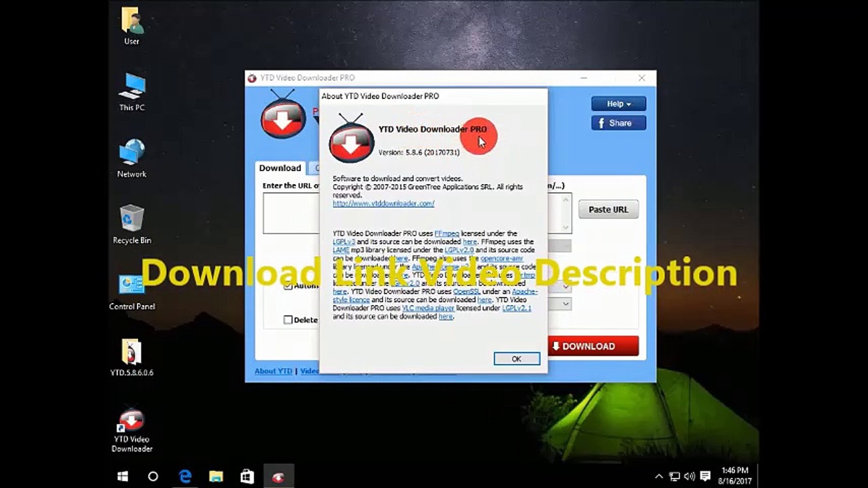
Task: Click YTD title bar app icon
Action: tap(252, 78)
